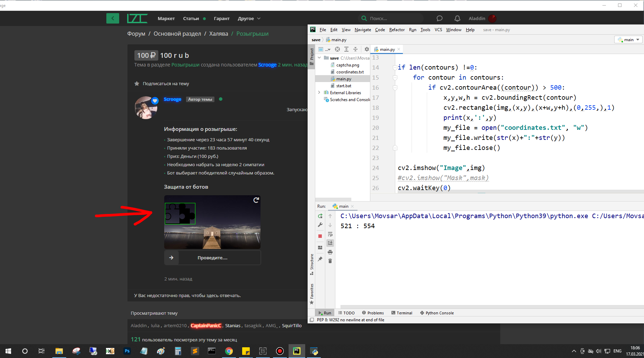Open the Другое dropdown in forum navbar
644x358 pixels.
(249, 18)
